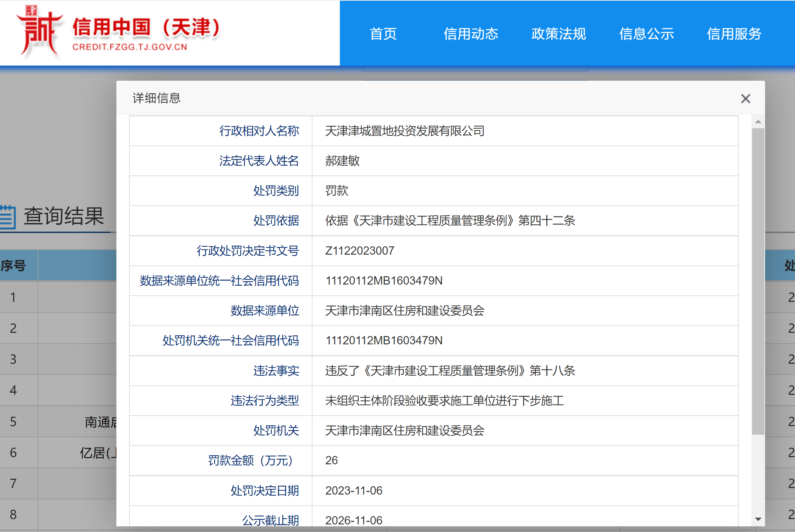Close the 详细信息 dialog
795x532 pixels.
[x=745, y=98]
